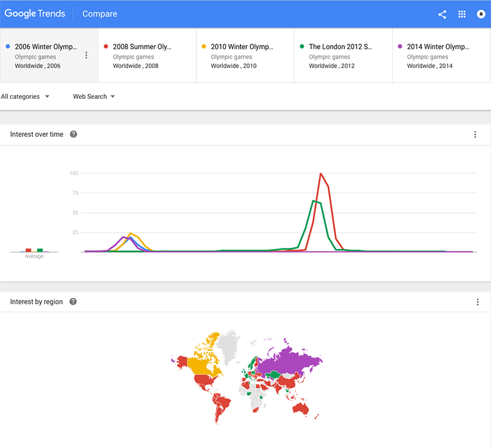Show help for Interest by region

[x=73, y=302]
